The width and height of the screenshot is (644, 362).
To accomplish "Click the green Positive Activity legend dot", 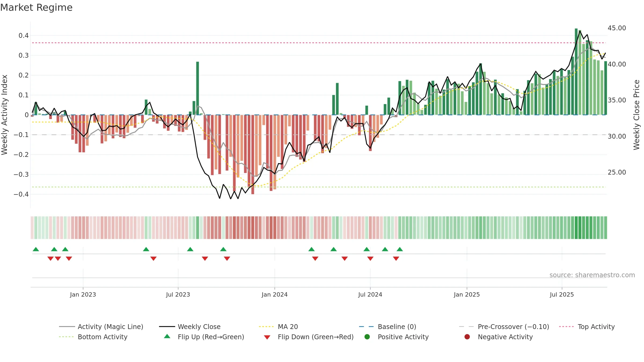I will [x=367, y=337].
